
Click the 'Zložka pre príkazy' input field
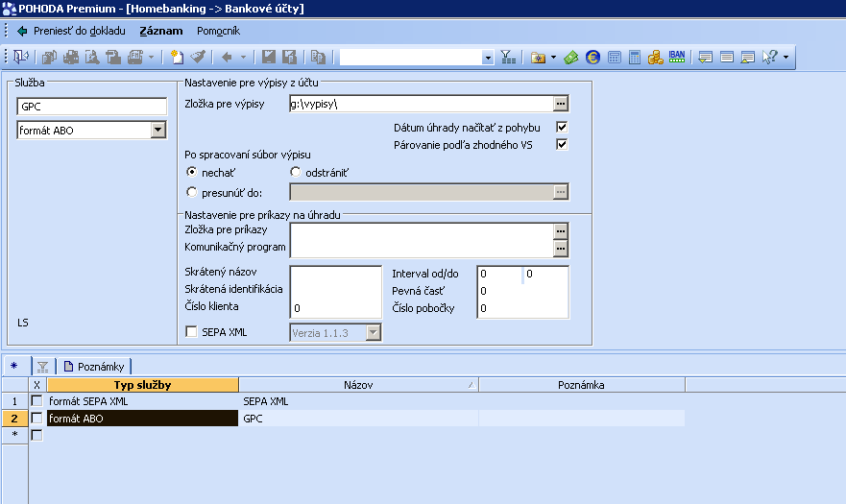(422, 230)
